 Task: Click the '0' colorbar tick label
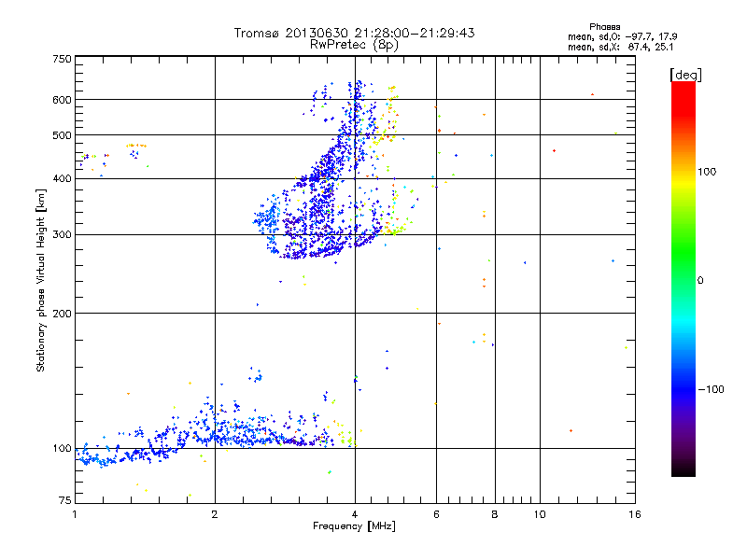[700, 281]
